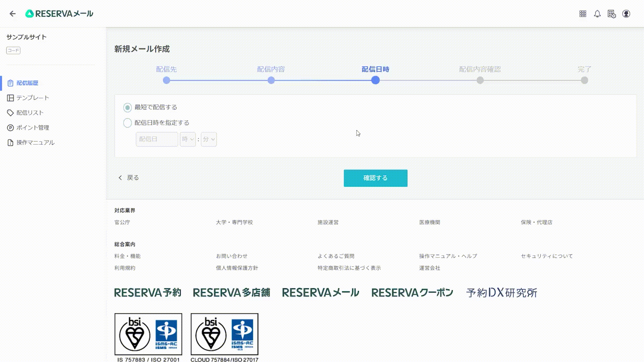This screenshot has height=362, width=644.
Task: Open the 料金・機能 footer link
Action: (127, 256)
